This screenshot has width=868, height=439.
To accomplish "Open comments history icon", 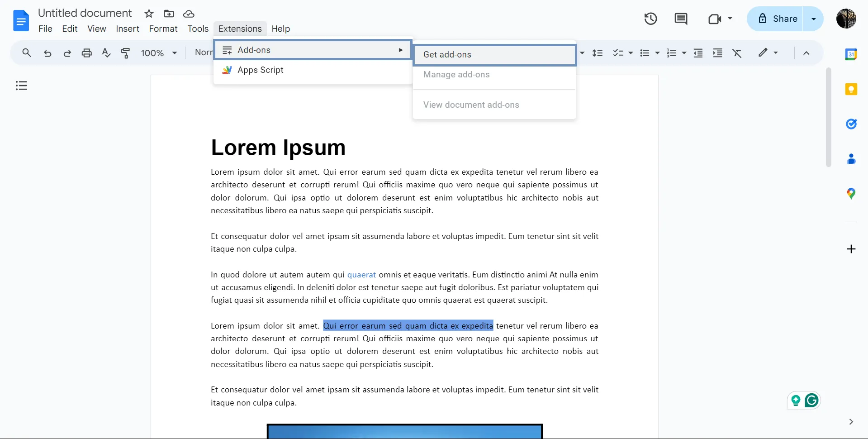I will tap(681, 19).
